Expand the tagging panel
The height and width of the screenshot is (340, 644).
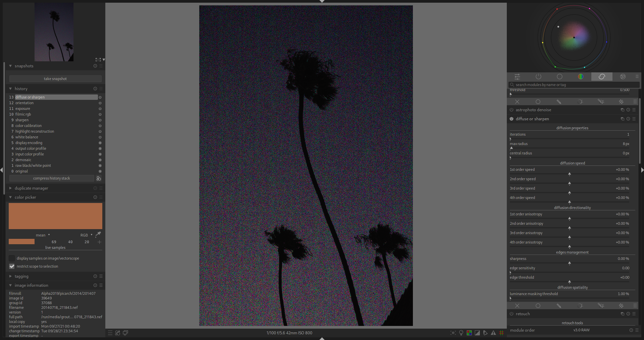click(10, 276)
